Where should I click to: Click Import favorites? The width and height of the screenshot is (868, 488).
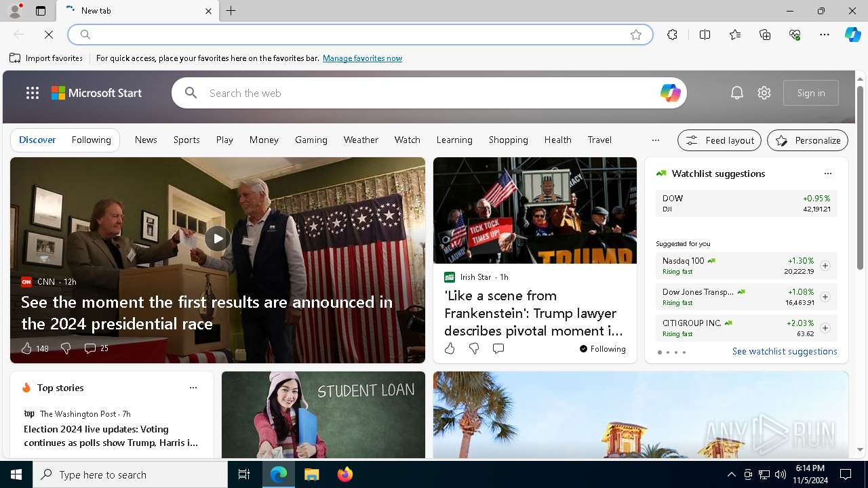46,58
